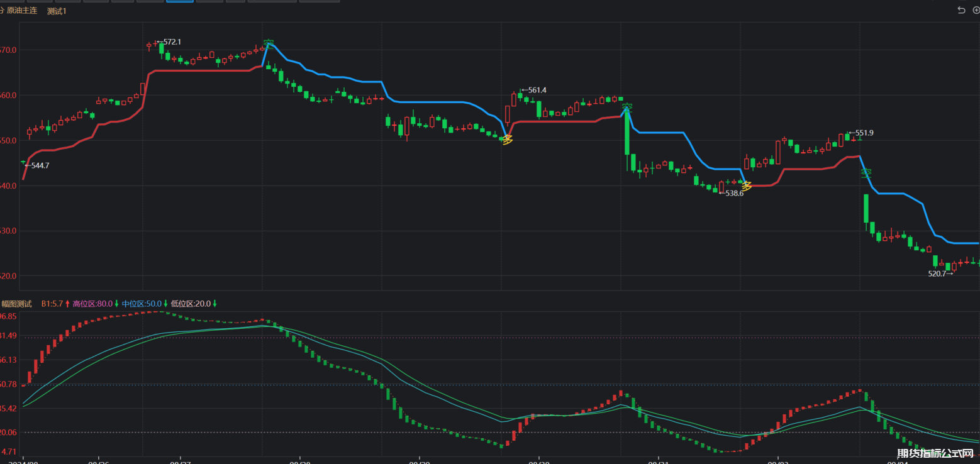Click the 高位区:80.0 indicator value
The image size is (980, 464).
click(x=92, y=304)
